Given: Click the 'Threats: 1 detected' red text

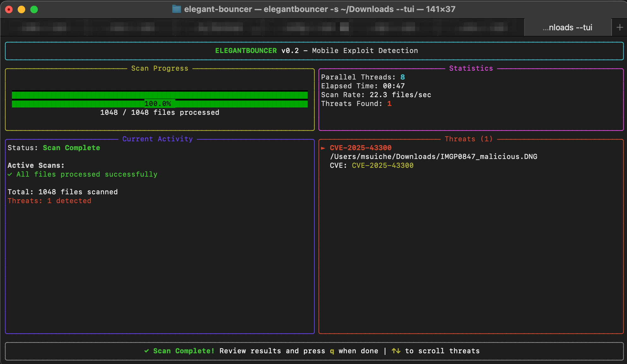Looking at the screenshot, I should click(x=50, y=201).
